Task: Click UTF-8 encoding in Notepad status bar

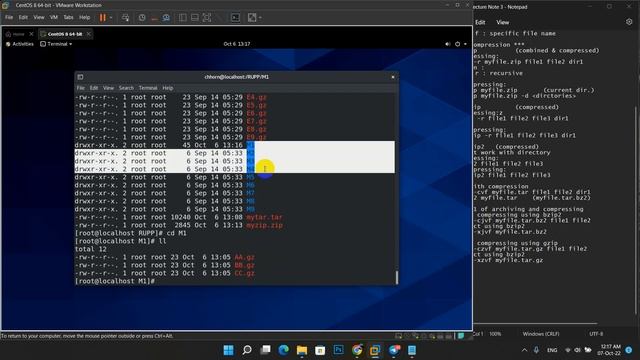Action: click(x=596, y=334)
